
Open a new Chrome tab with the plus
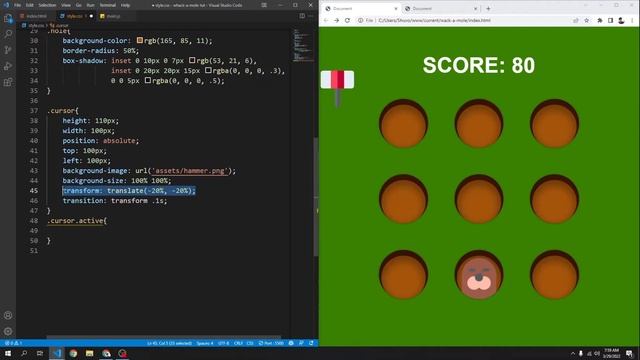pyautogui.click(x=488, y=9)
